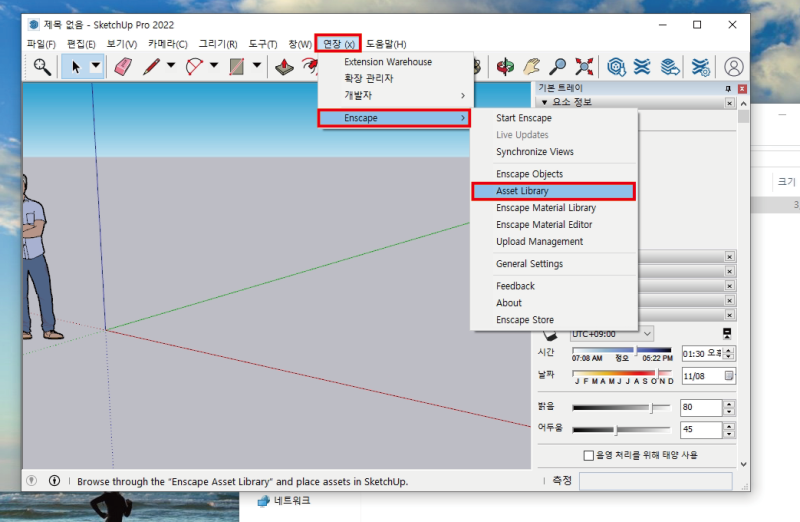
Task: Select the arrow Select tool
Action: [x=76, y=67]
